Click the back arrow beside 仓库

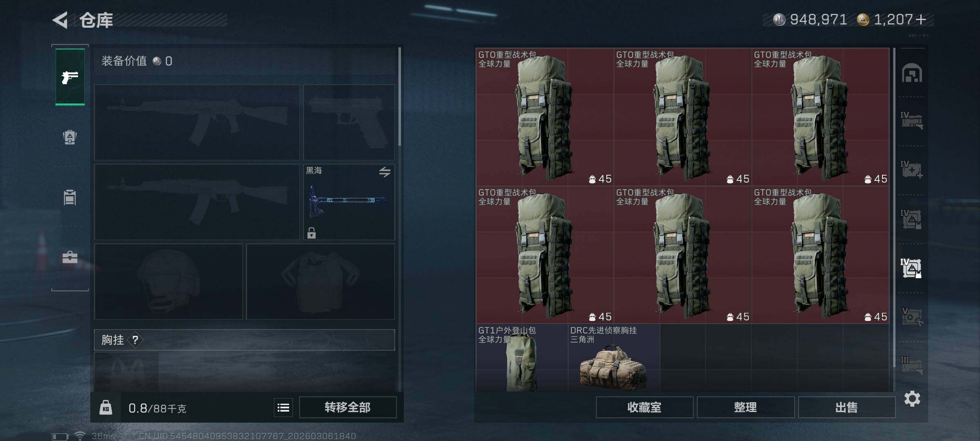coord(60,20)
